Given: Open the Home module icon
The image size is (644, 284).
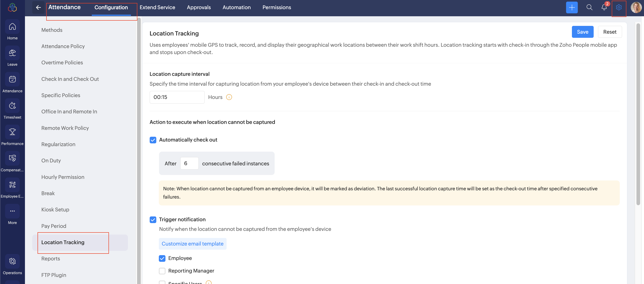Looking at the screenshot, I should [12, 27].
